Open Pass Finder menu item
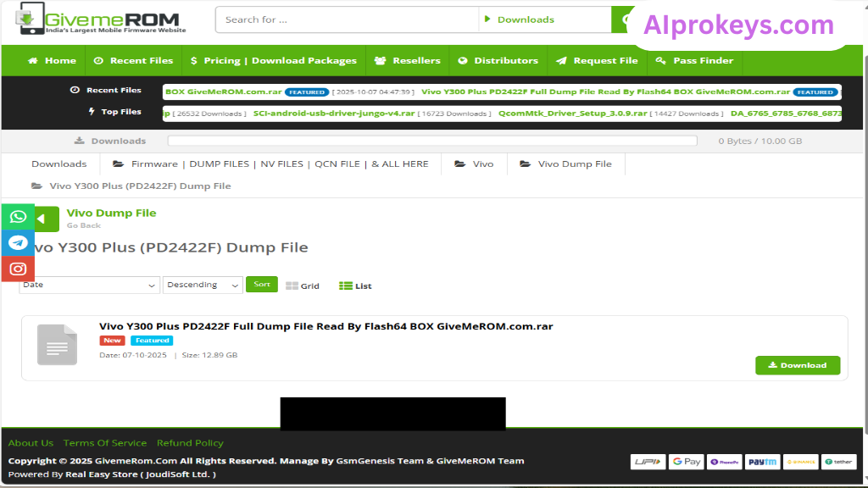The height and width of the screenshot is (488, 868). [x=695, y=60]
